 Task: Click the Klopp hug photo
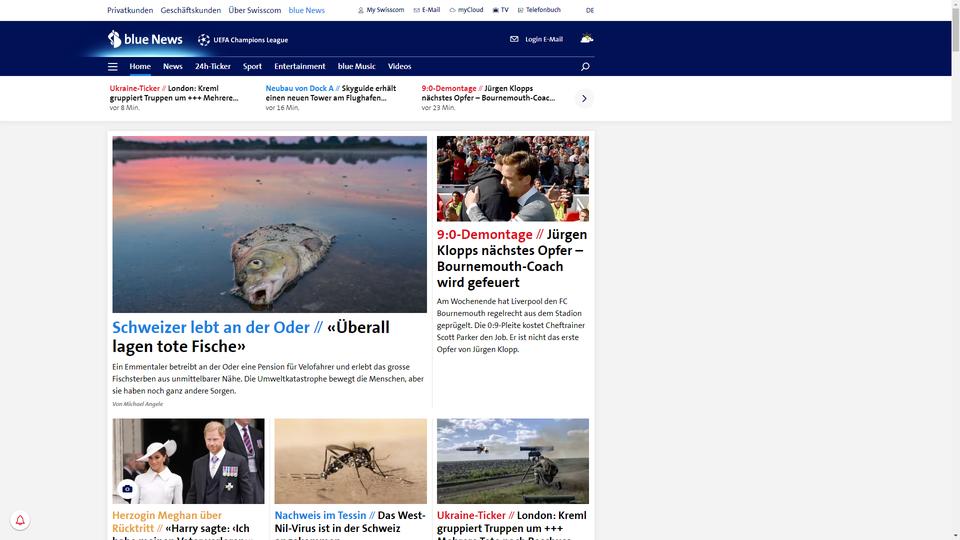[x=512, y=178]
